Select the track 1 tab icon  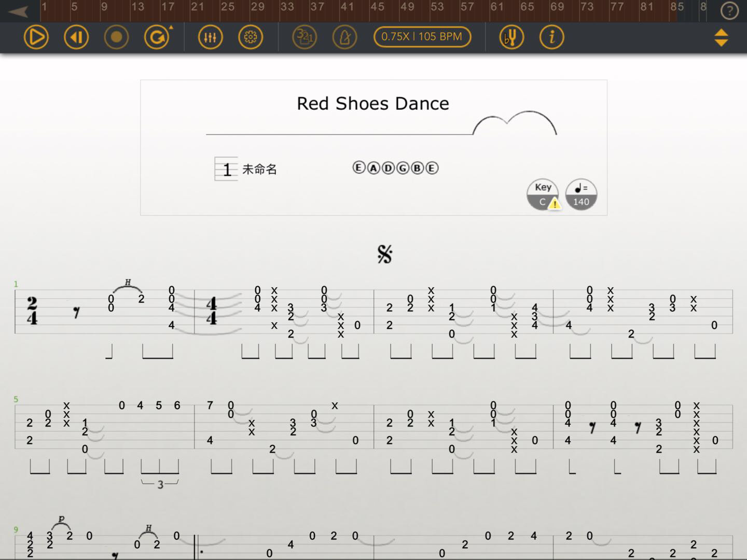pyautogui.click(x=226, y=169)
